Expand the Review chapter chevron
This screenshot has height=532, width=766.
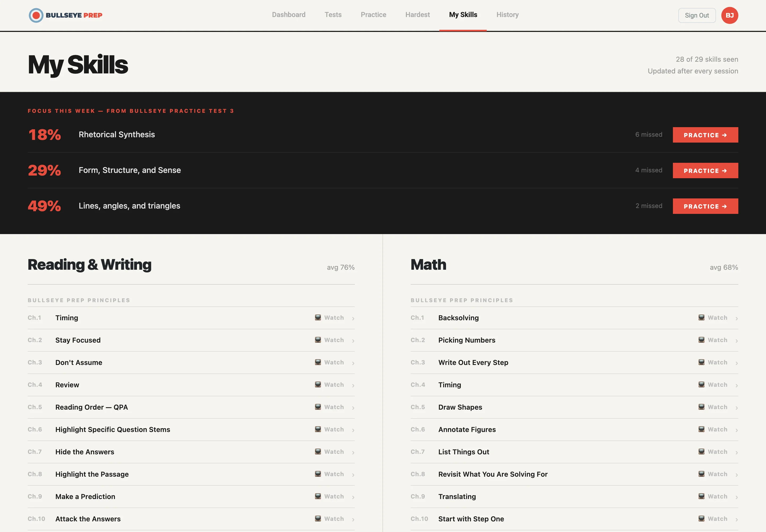point(353,385)
